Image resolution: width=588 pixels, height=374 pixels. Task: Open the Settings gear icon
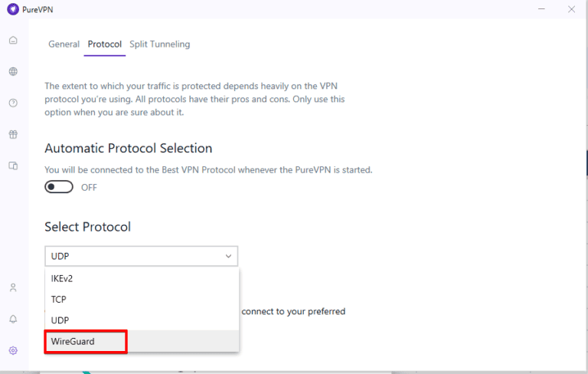pyautogui.click(x=13, y=350)
